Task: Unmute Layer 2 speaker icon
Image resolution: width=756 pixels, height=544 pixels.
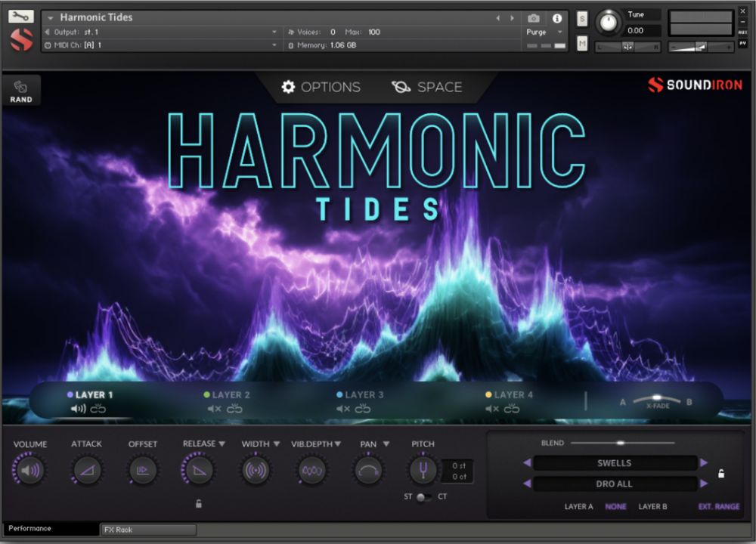Action: click(214, 409)
